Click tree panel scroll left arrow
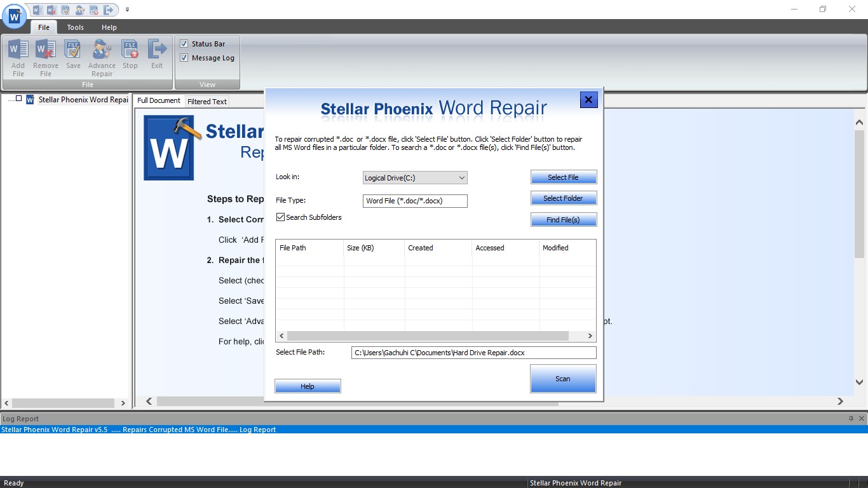The height and width of the screenshot is (488, 868). point(7,403)
